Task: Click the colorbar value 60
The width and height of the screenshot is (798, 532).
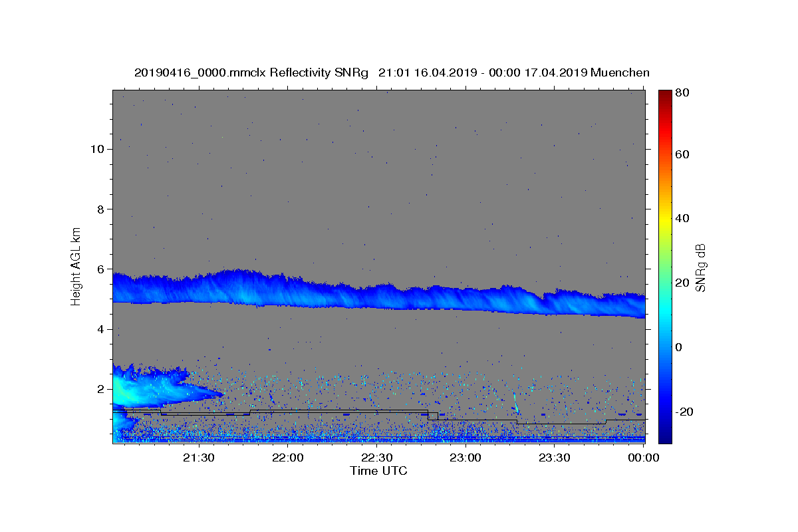Action: 682,154
